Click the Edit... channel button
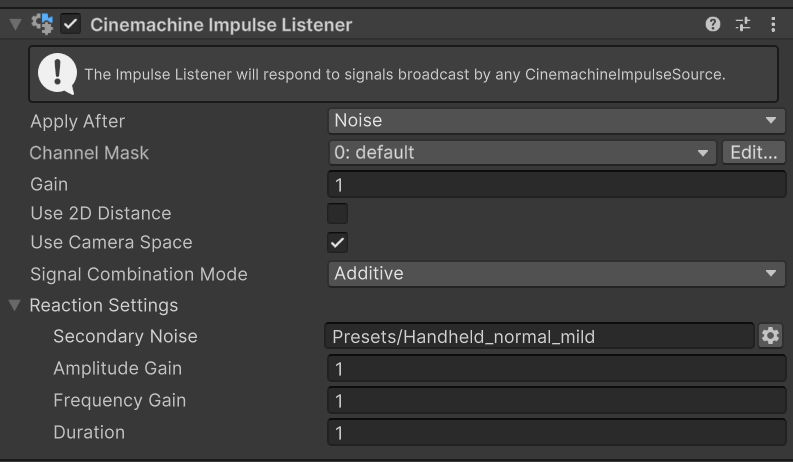This screenshot has width=793, height=462. click(x=754, y=153)
